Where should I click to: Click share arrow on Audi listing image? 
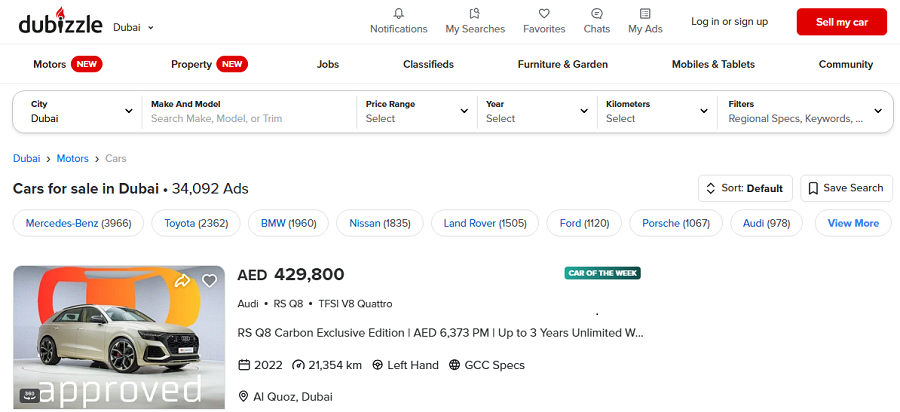tap(182, 281)
